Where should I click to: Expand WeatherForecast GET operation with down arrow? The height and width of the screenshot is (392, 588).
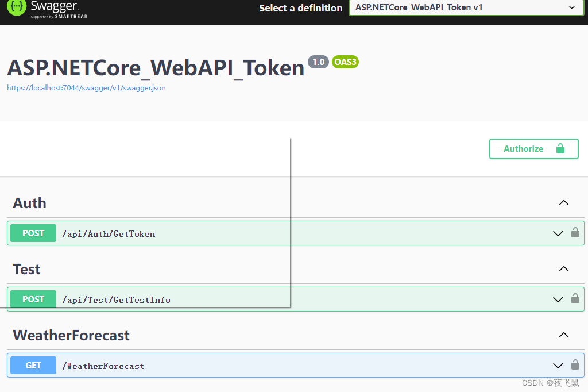(558, 366)
